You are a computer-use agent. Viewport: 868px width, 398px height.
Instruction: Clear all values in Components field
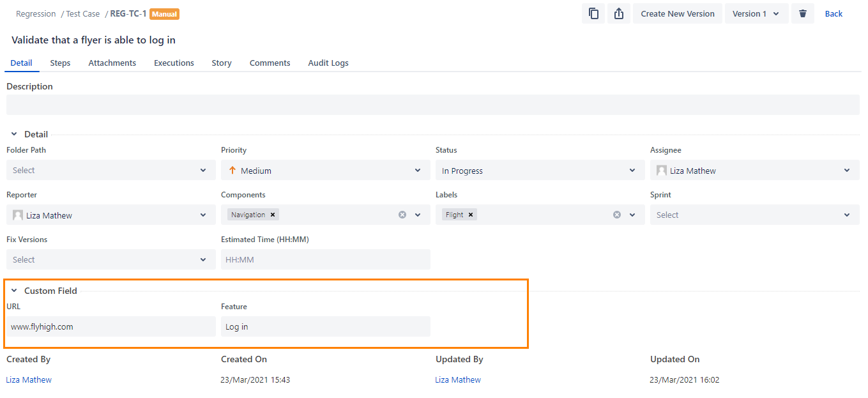(x=402, y=215)
